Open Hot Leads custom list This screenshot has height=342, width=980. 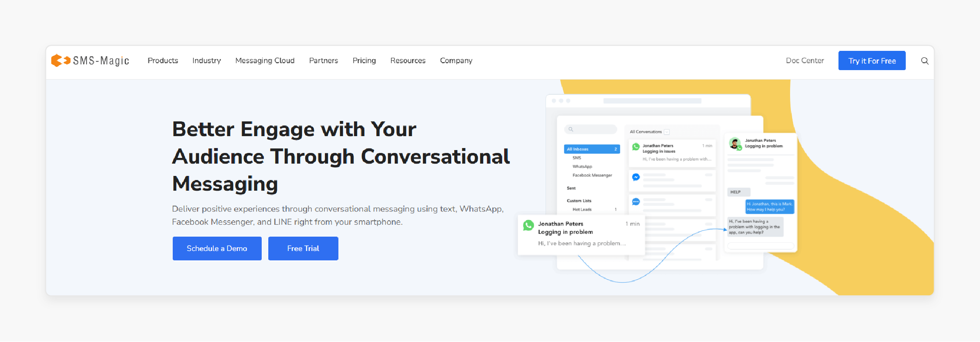(x=582, y=210)
